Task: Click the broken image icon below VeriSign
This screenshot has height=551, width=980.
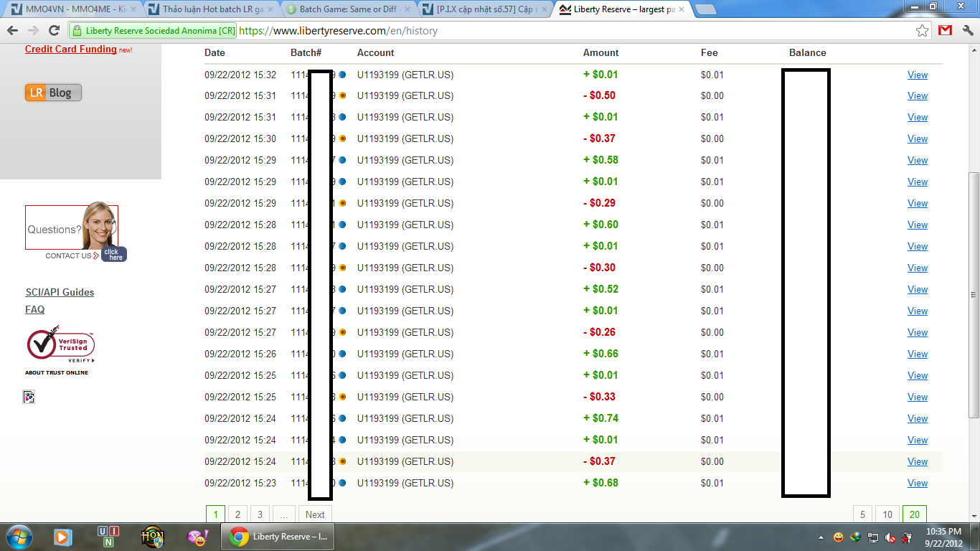Action: click(29, 397)
